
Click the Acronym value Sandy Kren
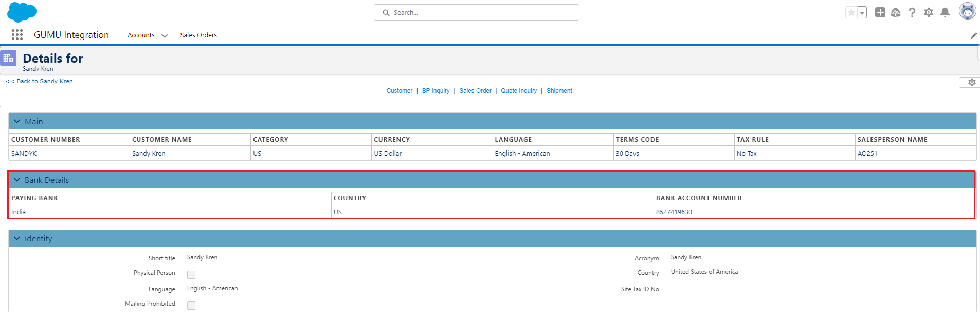coord(686,257)
